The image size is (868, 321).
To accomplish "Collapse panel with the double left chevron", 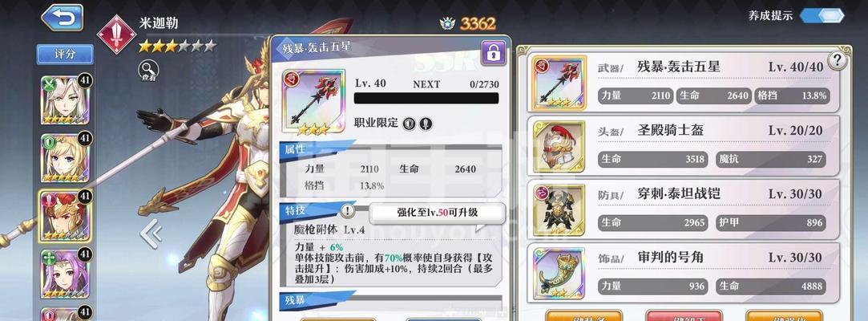I will (151, 234).
